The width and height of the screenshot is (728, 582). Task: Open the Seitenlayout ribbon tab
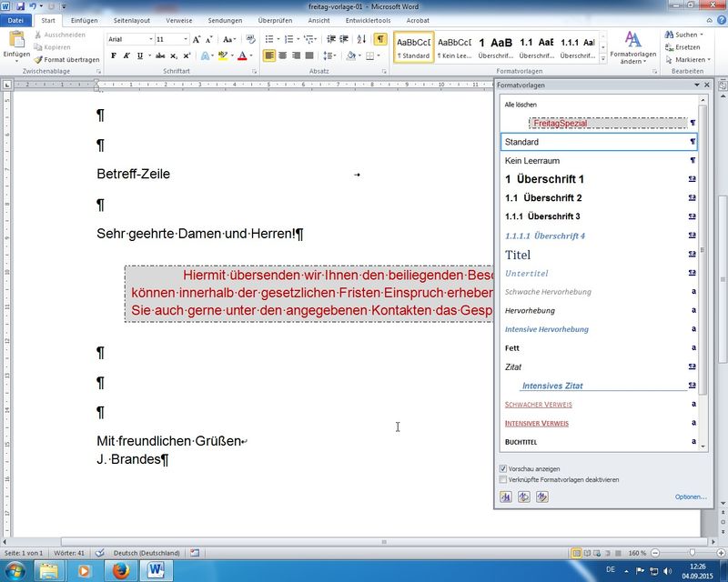coord(132,19)
